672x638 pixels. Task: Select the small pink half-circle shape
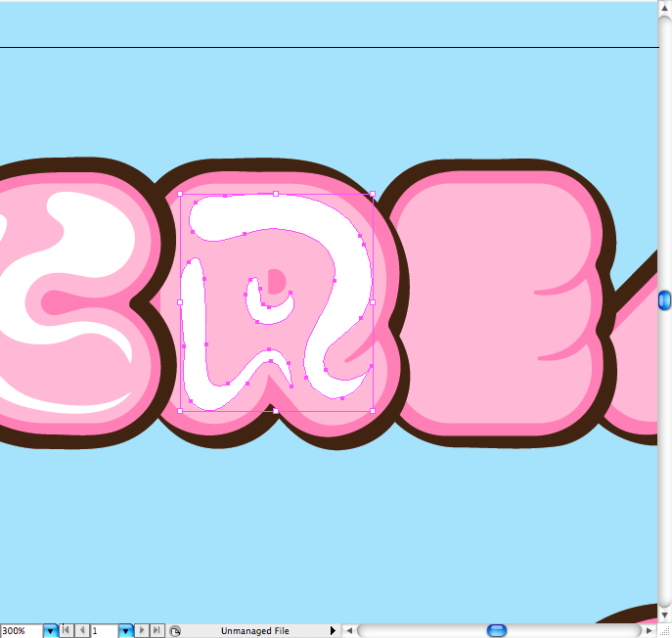point(277,282)
